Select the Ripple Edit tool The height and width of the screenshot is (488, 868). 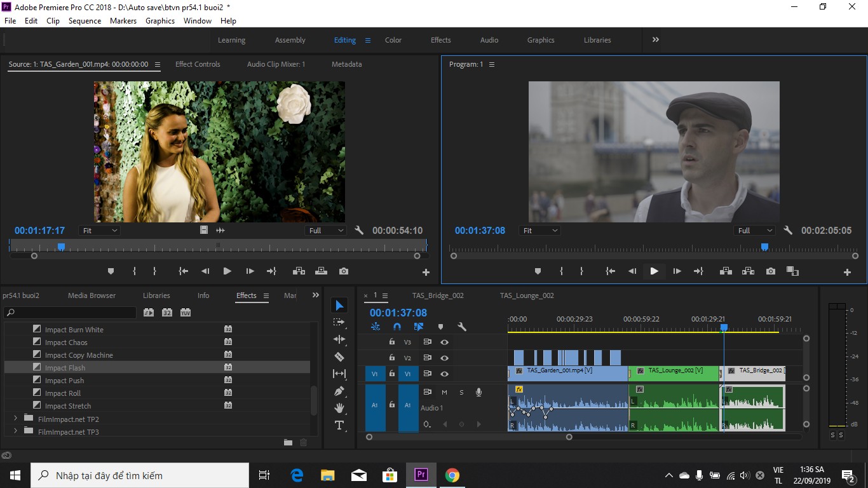click(339, 339)
